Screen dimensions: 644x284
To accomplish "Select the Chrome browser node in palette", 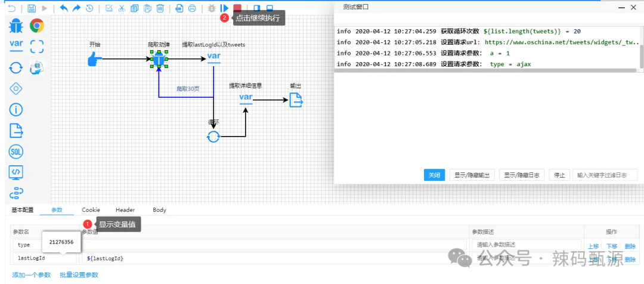I will pyautogui.click(x=37, y=26).
